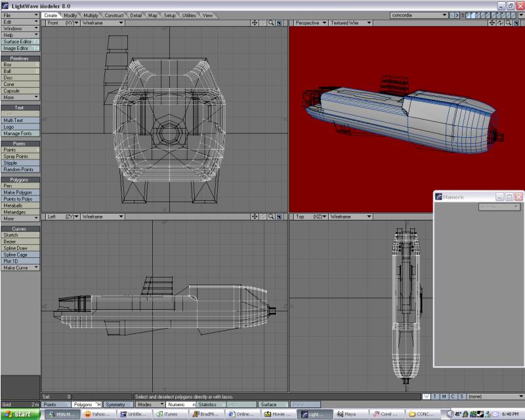The height and width of the screenshot is (420, 525).
Task: Open the concordia object dropdown
Action: click(418, 14)
